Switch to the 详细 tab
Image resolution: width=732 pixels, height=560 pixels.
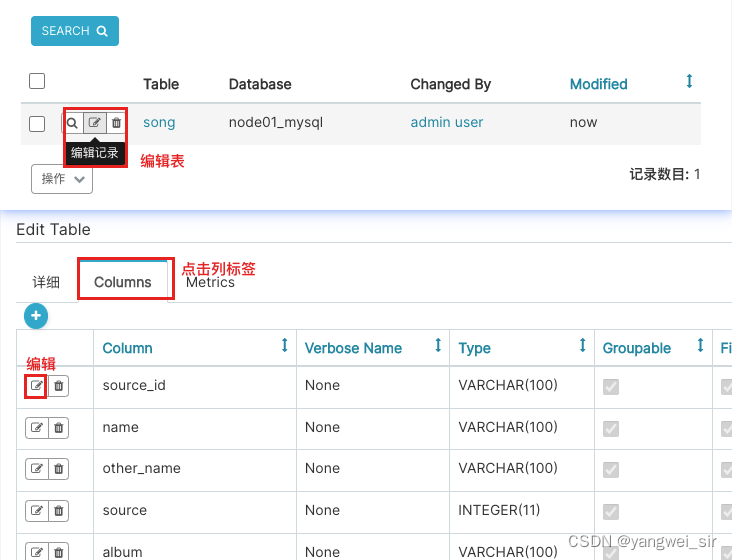pos(46,282)
